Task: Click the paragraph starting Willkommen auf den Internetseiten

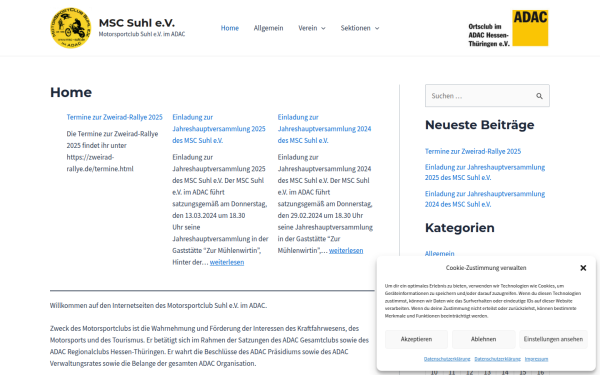Action: point(158,305)
